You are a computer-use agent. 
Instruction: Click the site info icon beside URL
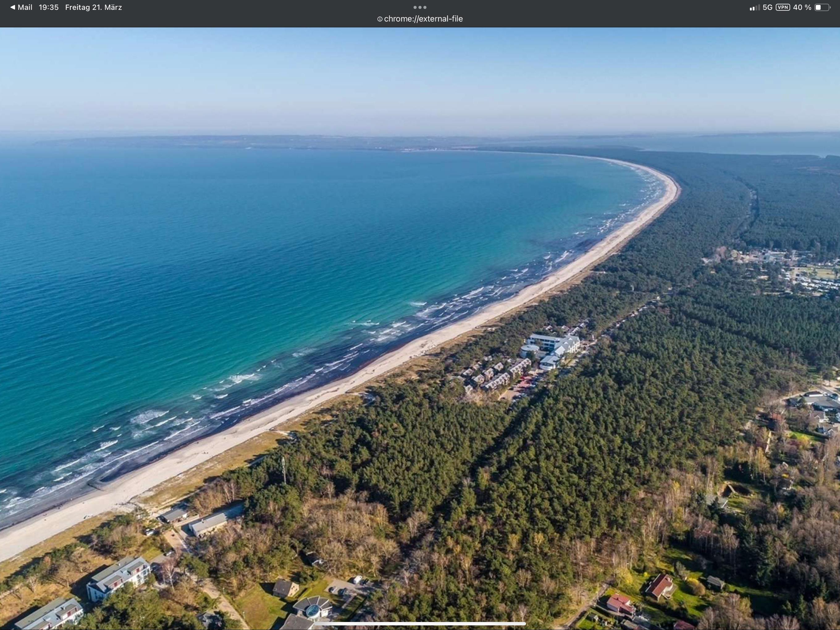click(x=379, y=19)
